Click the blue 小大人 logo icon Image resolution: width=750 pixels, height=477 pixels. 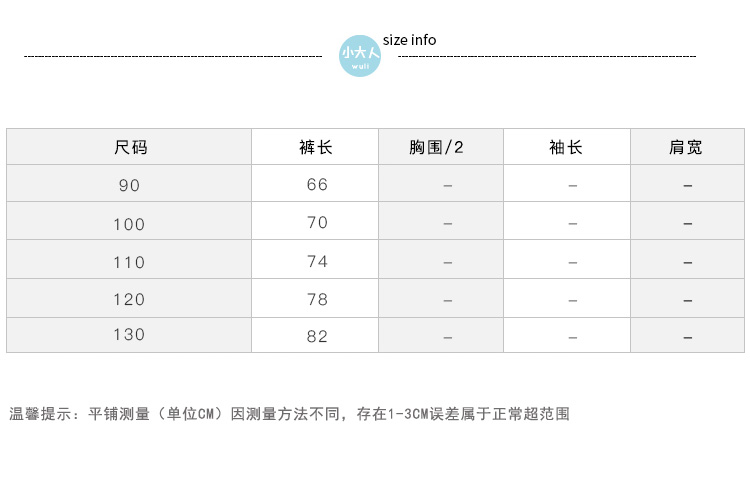360,55
